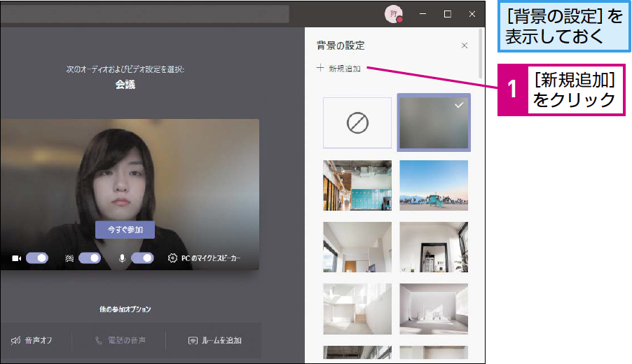Click the video preview of the woman
632x364 pixels.
[x=130, y=194]
